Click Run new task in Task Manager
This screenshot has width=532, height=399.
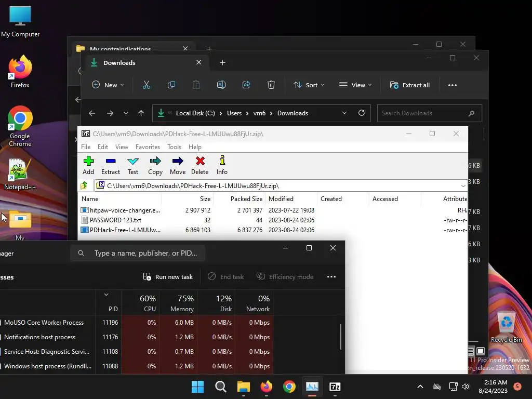(168, 277)
